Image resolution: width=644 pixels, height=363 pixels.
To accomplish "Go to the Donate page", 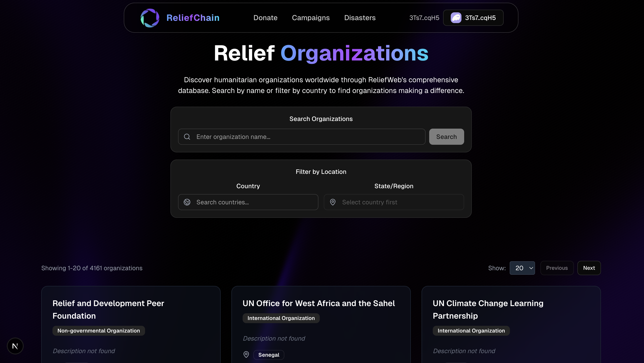I will [265, 18].
